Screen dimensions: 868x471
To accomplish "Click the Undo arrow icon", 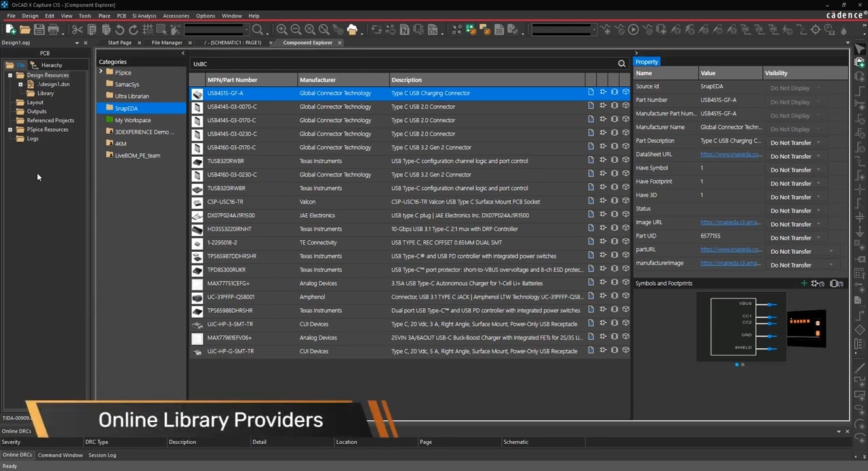I will coord(120,29).
